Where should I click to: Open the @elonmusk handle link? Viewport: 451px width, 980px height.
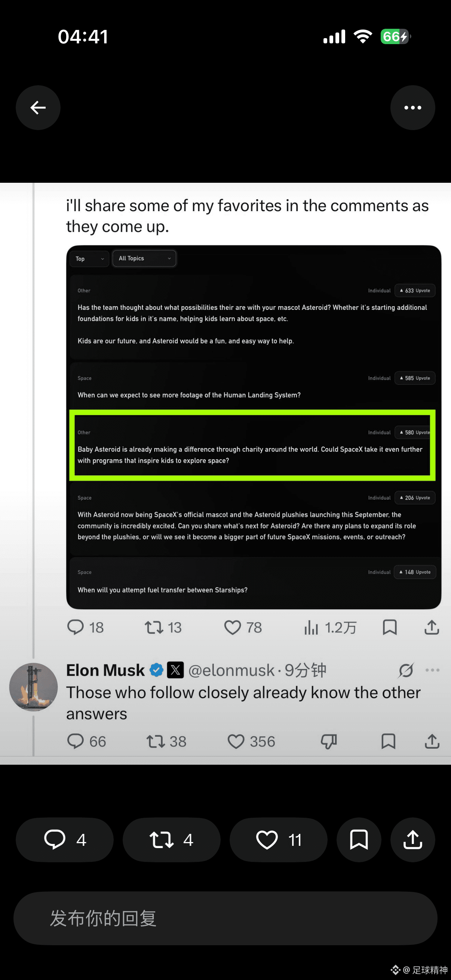point(231,670)
